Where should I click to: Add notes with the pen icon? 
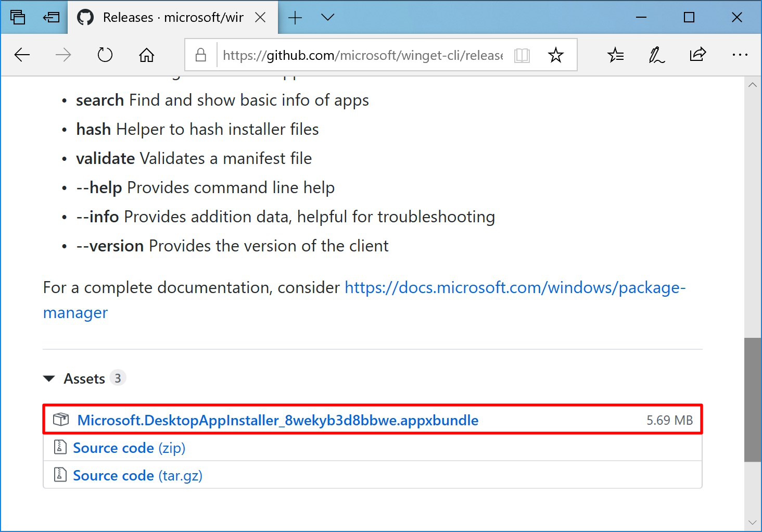657,55
